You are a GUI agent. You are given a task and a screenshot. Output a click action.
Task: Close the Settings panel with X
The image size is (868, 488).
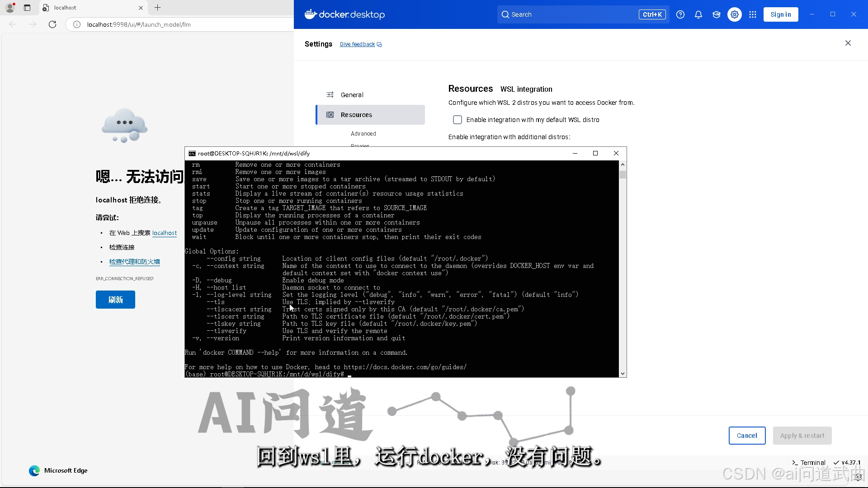(x=848, y=43)
